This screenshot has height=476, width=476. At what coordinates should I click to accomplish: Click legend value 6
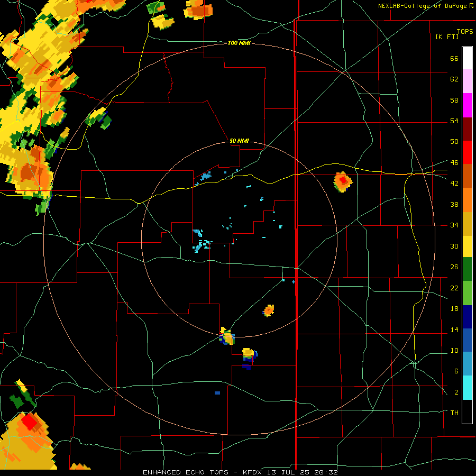(456, 371)
